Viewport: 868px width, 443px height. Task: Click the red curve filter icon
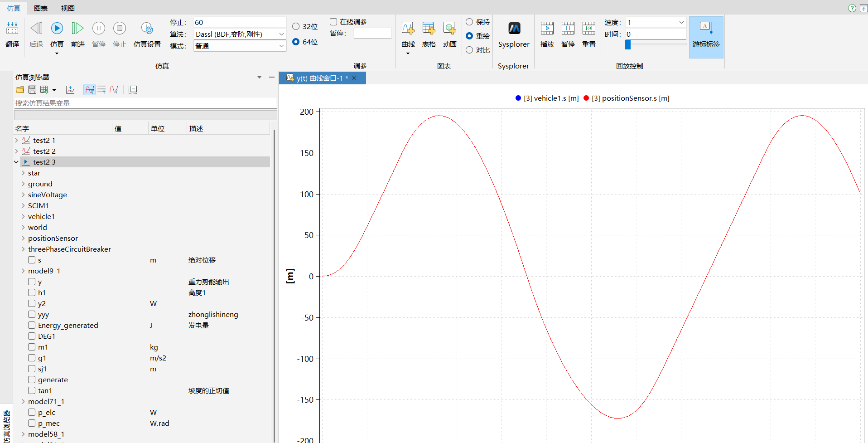(114, 90)
